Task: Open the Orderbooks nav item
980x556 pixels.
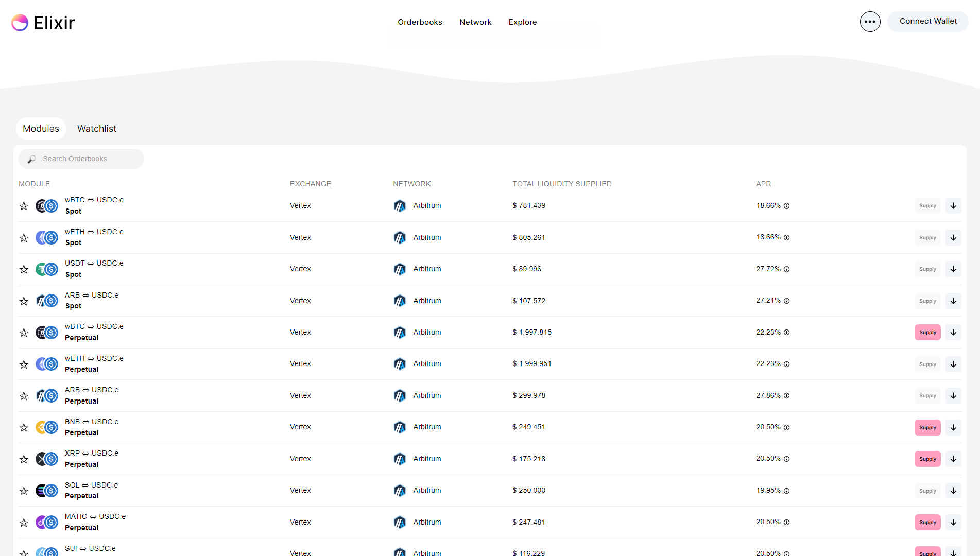Action: pos(420,22)
